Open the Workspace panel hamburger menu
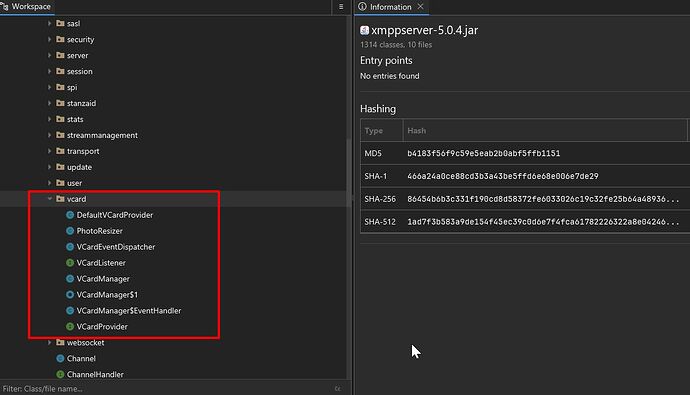The width and height of the screenshot is (690, 395). coord(341,7)
